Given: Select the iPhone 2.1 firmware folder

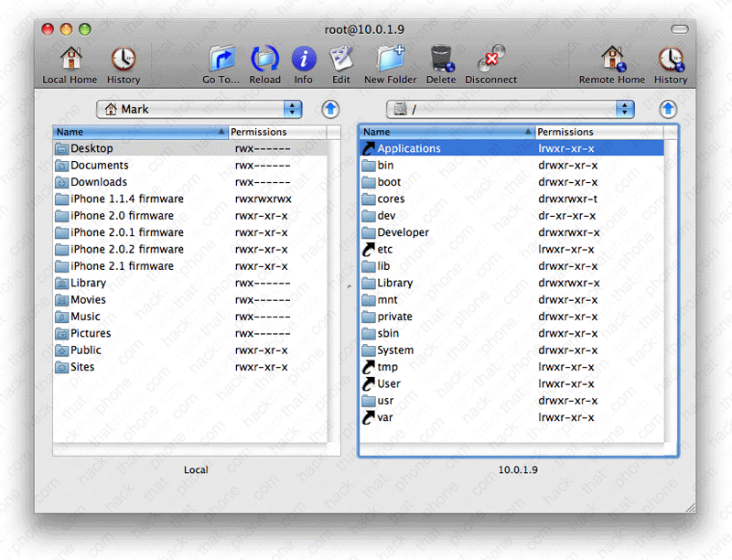Looking at the screenshot, I should click(x=122, y=266).
